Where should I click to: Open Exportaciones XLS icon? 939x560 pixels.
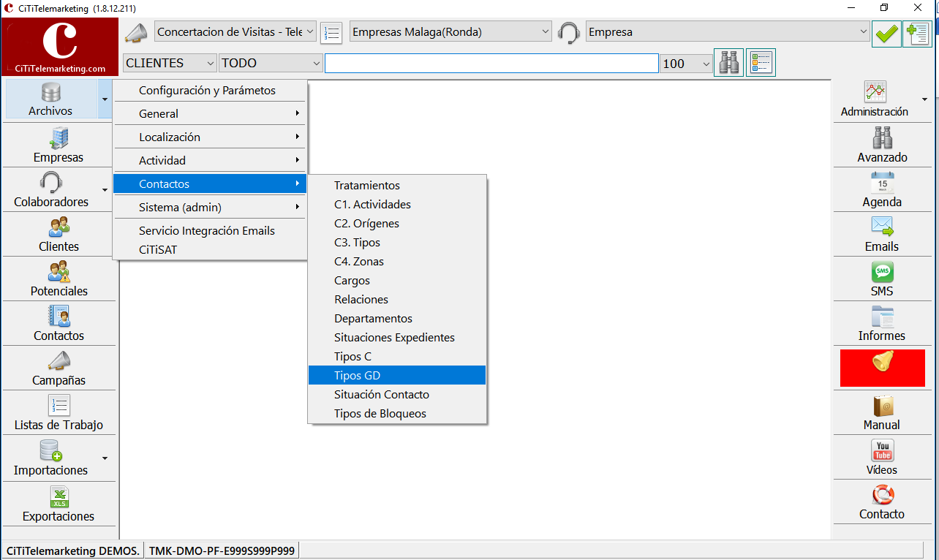tap(59, 496)
